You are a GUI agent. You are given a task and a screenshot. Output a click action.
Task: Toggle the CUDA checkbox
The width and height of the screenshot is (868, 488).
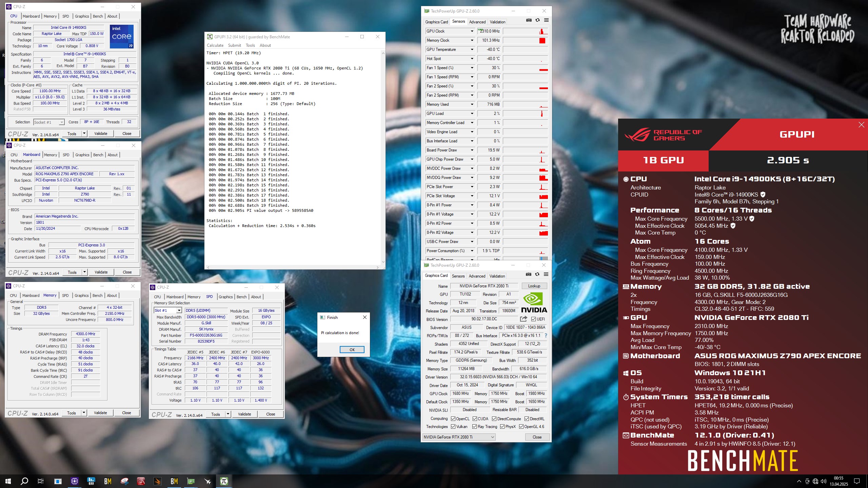tap(475, 419)
